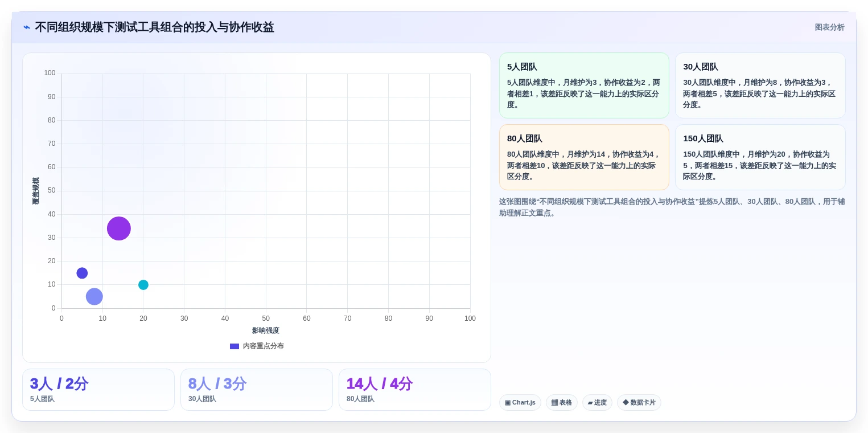Open the 150人团队 description card
This screenshot has height=433, width=868.
(760, 157)
